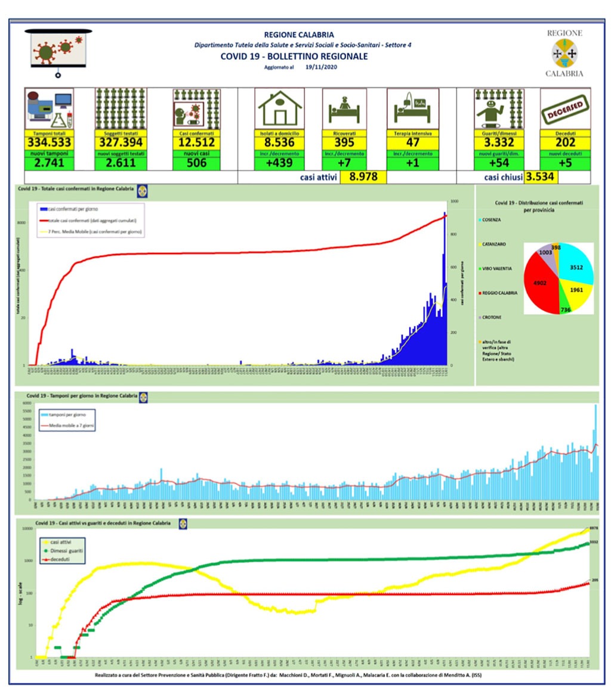611x700 pixels.
Task: Click the house icon for Isolati a domicilio
Action: click(x=280, y=109)
